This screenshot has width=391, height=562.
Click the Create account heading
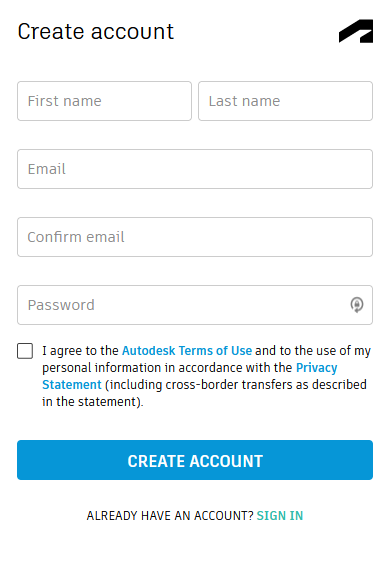tap(96, 32)
